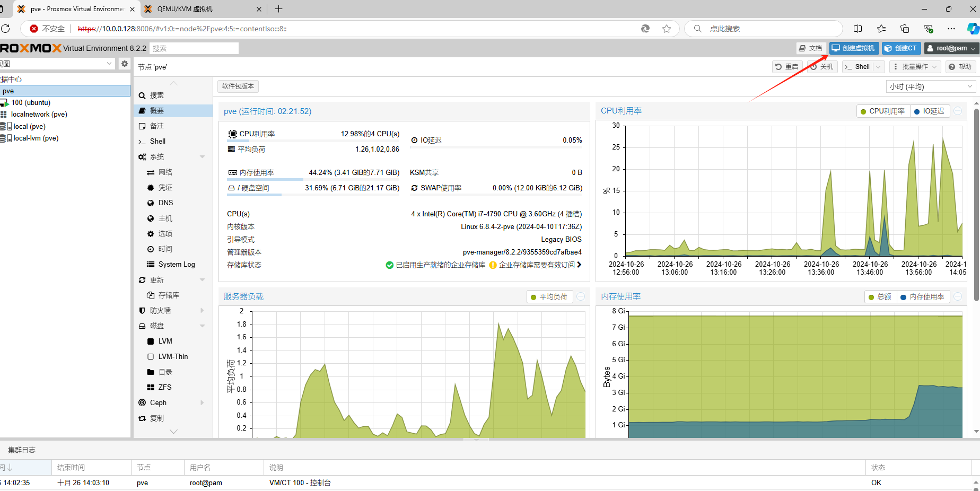Click 创建虚拟机 button
980x491 pixels.
coord(854,48)
